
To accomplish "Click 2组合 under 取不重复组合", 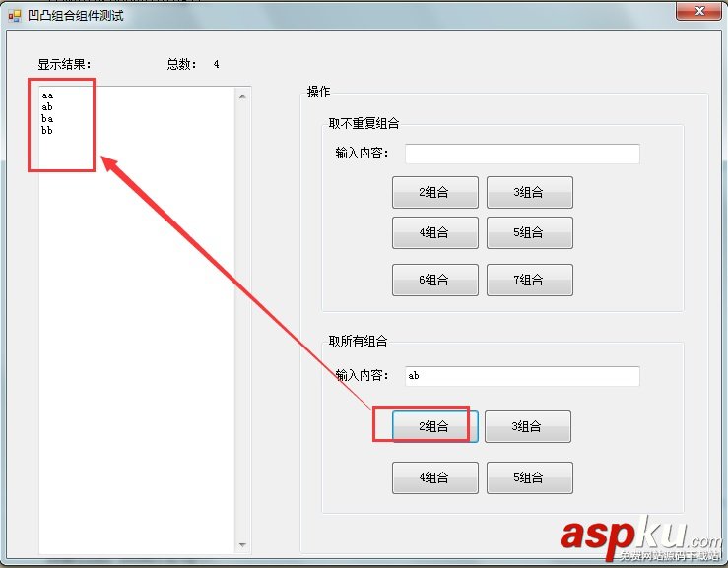I will coord(435,192).
